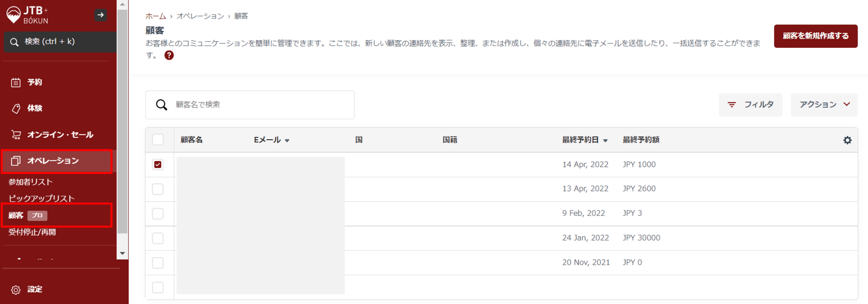Viewport: 868px width, 304px height.
Task: Click the 体験 tag icon
Action: click(16, 108)
